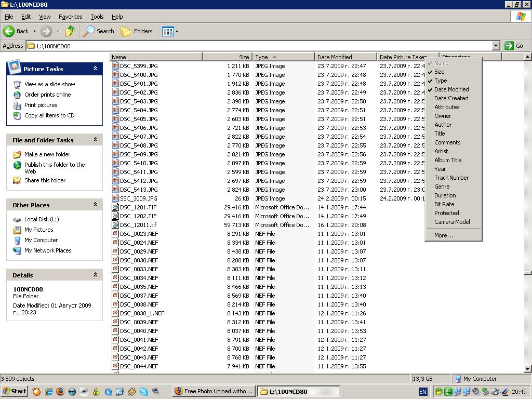532x399 pixels.
Task: Click the Up folder icon in toolbar
Action: click(x=70, y=31)
